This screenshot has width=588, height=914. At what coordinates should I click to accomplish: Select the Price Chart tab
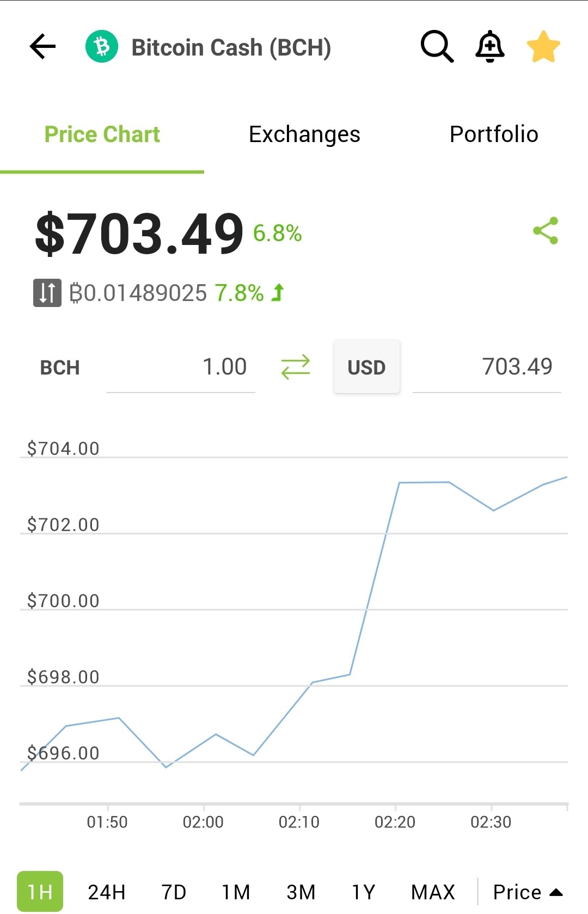(102, 134)
